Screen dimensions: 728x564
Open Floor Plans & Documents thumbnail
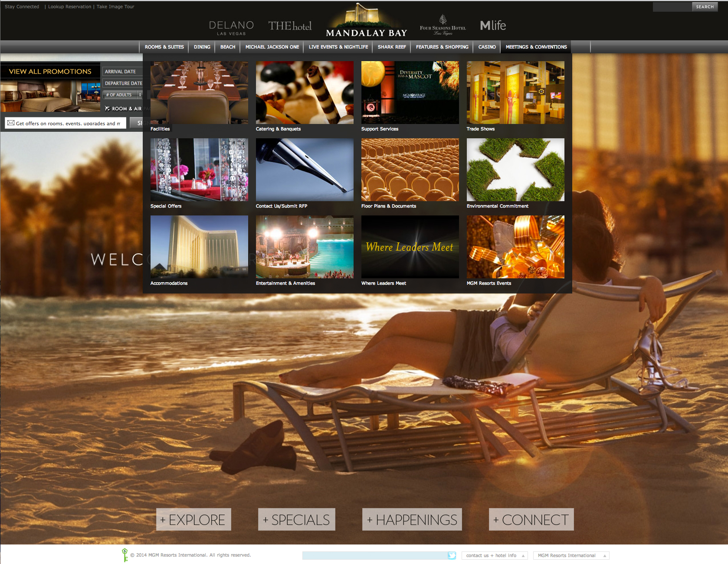pos(410,170)
